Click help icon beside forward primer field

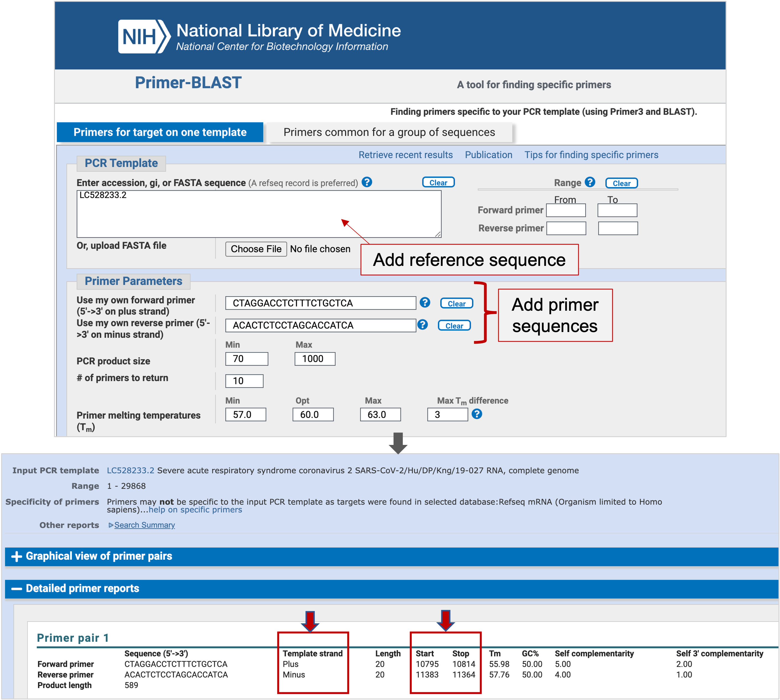pos(424,302)
